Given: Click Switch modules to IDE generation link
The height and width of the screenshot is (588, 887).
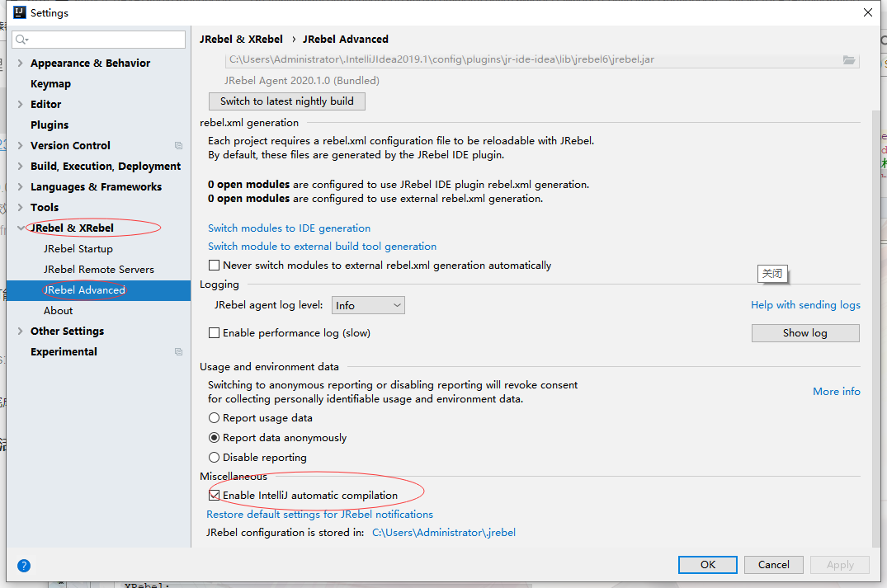Looking at the screenshot, I should (x=289, y=228).
